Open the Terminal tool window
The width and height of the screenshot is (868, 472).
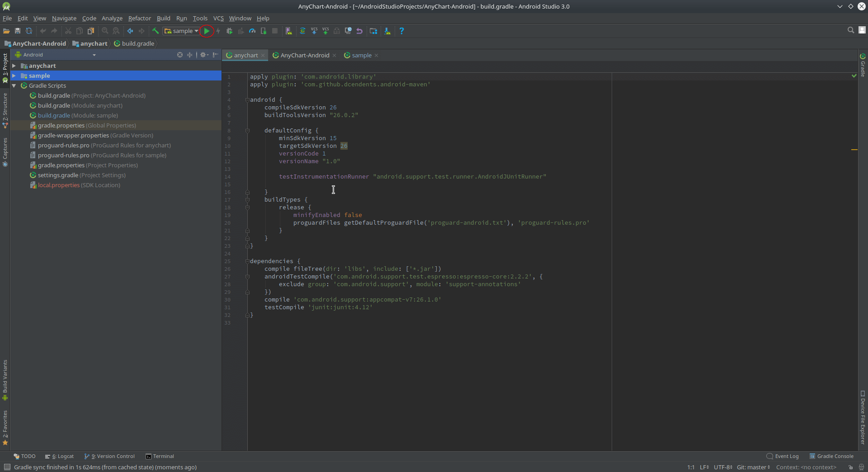pos(160,456)
